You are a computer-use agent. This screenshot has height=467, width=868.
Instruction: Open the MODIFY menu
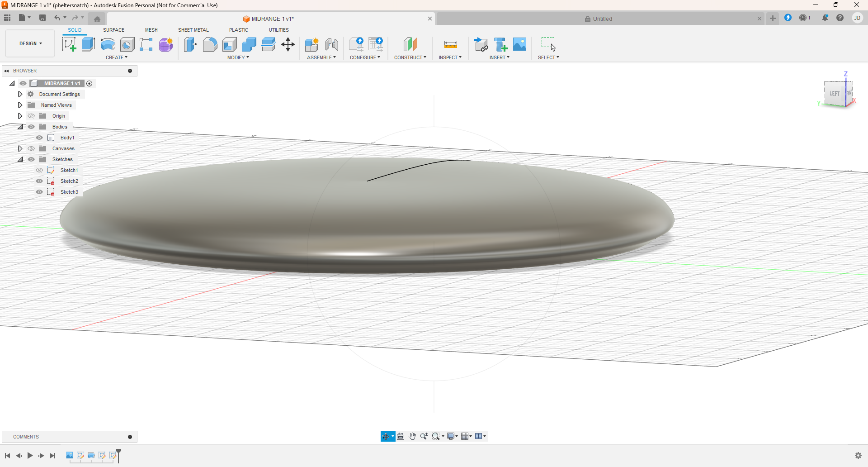point(238,57)
